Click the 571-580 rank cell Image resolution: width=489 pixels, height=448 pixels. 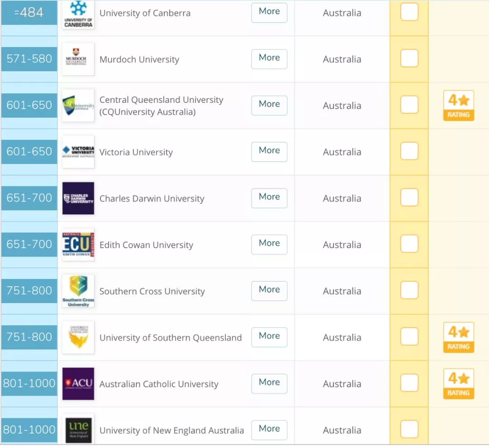[x=29, y=59]
